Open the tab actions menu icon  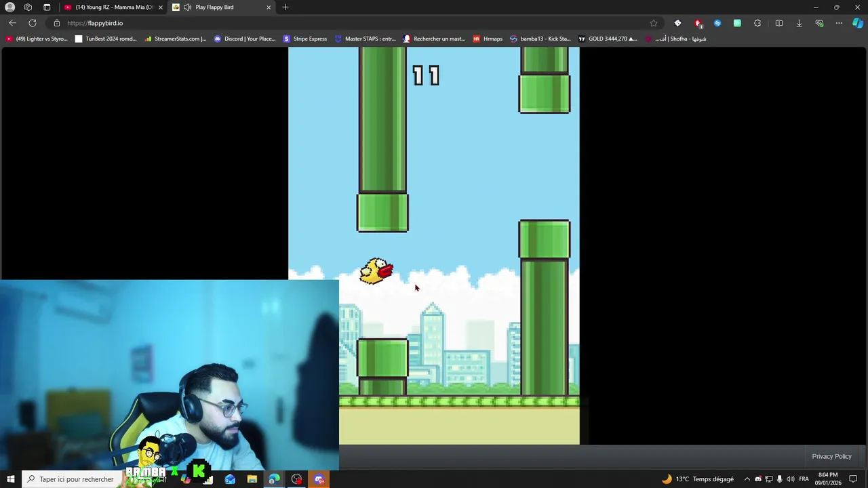[x=47, y=7]
